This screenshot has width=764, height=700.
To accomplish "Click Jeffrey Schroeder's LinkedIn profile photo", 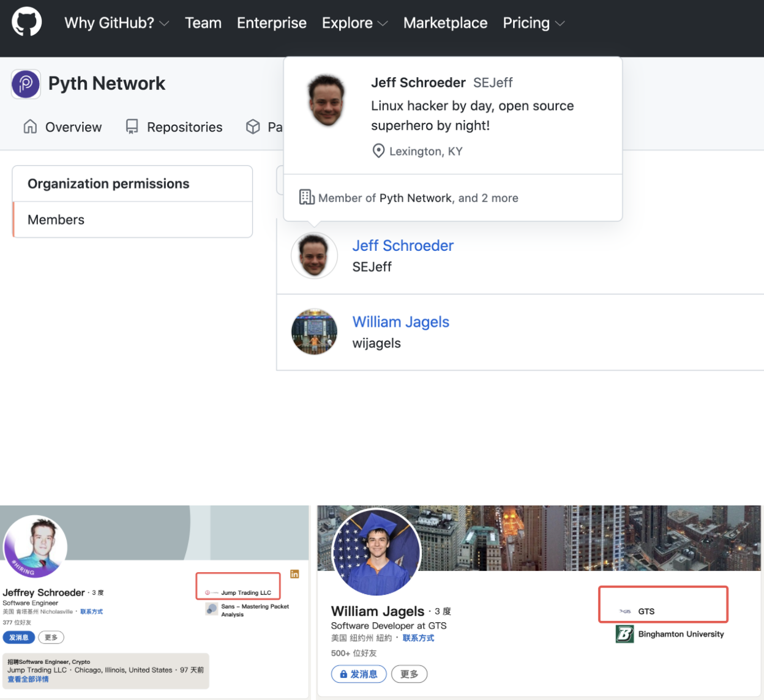I will point(36,546).
